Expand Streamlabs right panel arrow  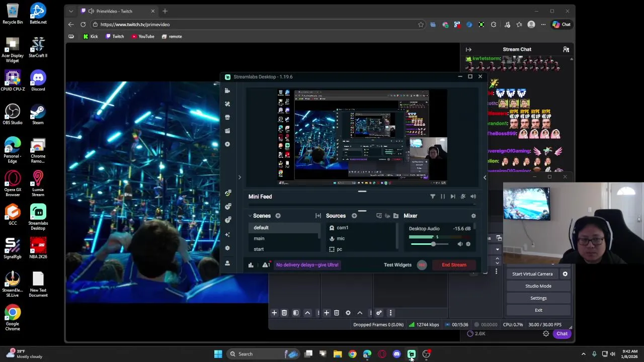(x=485, y=177)
